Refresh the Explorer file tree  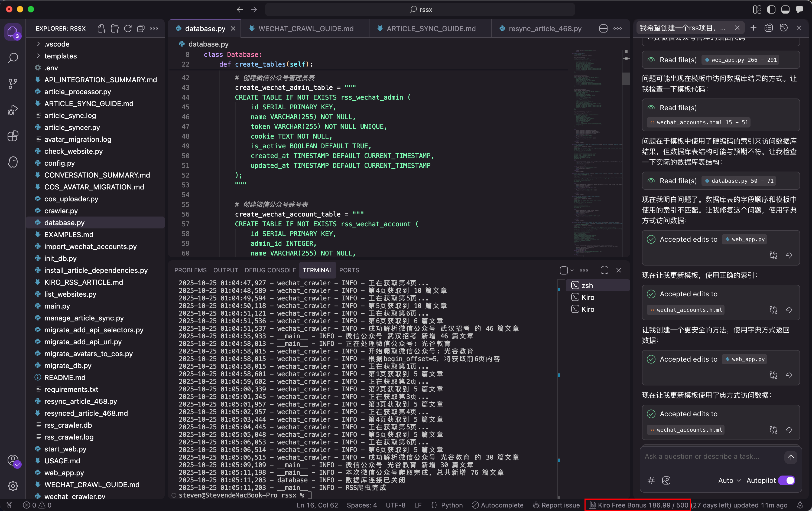(128, 29)
